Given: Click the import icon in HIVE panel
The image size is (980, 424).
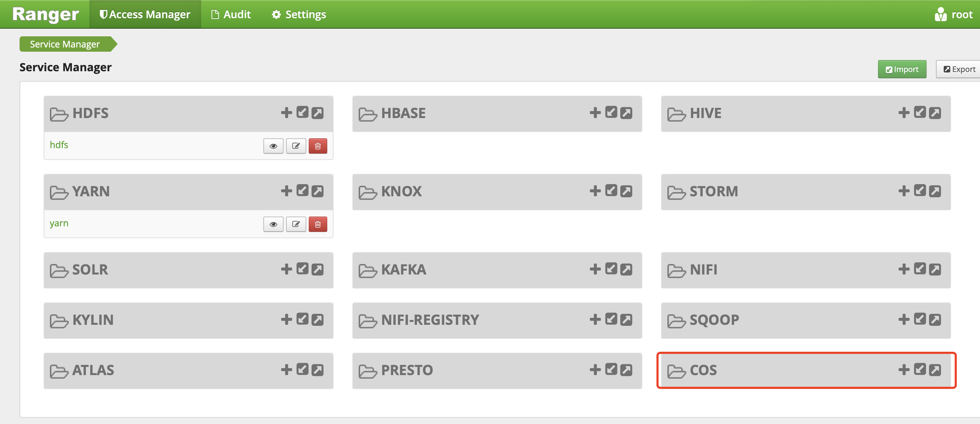Looking at the screenshot, I should tap(920, 113).
